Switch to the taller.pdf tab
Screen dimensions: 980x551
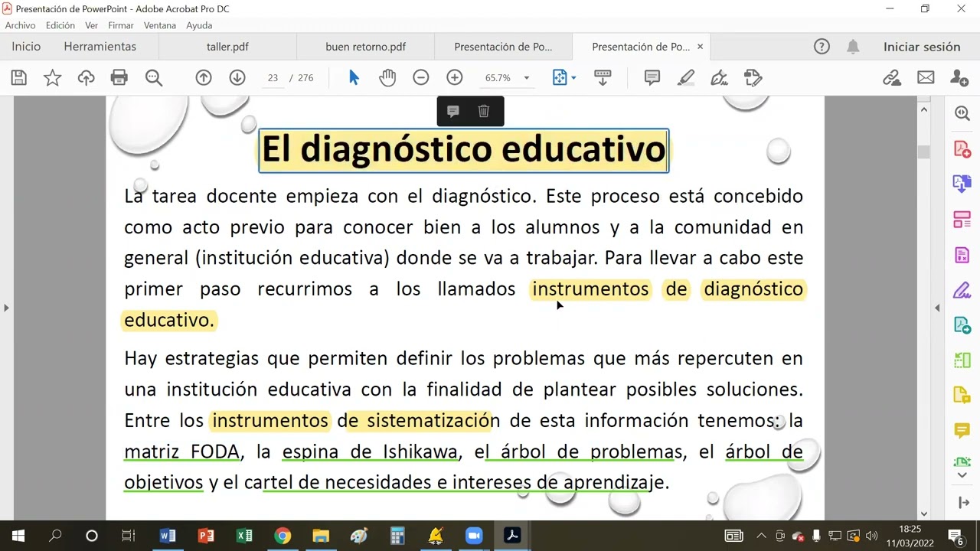[227, 47]
